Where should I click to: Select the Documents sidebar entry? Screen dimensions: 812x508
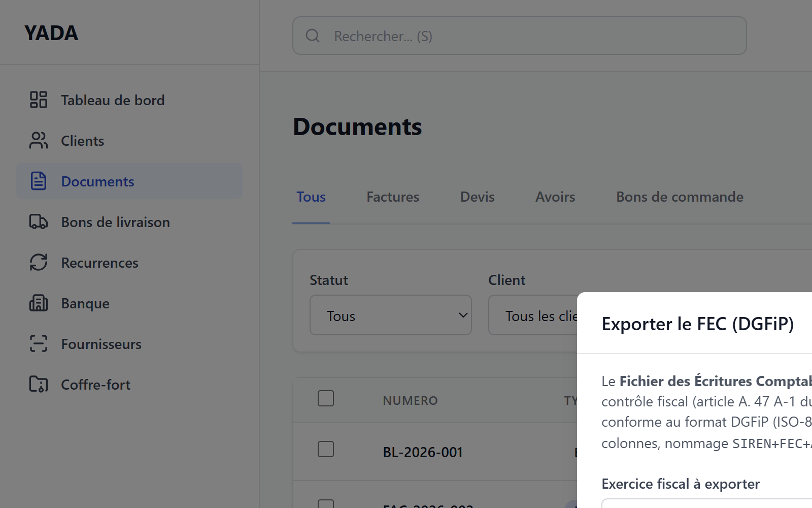coord(129,181)
